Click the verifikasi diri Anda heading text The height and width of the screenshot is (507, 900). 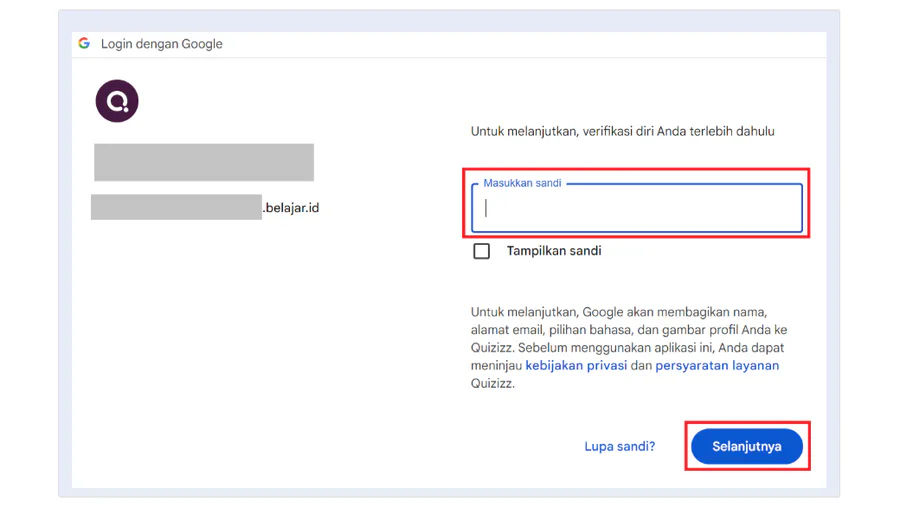coord(622,131)
